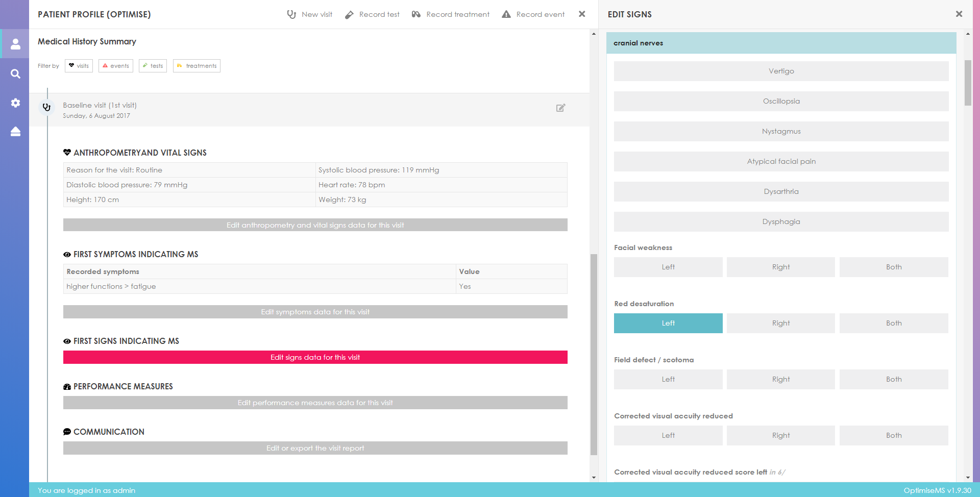Open settings gear in left sidebar
Image resolution: width=980 pixels, height=497 pixels.
(15, 103)
